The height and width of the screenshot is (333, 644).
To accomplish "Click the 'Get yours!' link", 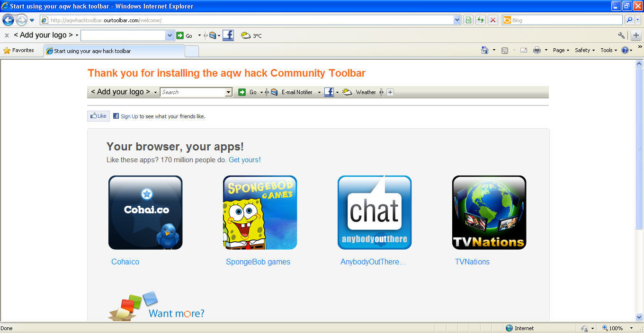I will point(244,160).
